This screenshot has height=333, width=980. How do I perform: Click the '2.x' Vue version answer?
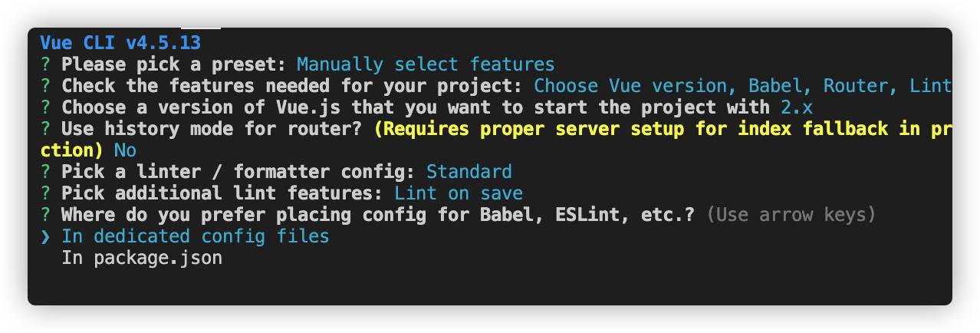792,107
